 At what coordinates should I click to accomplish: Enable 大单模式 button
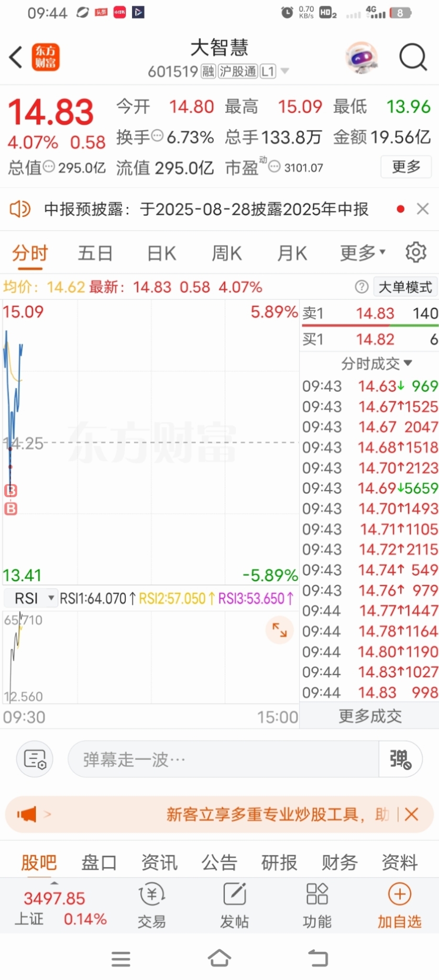[406, 287]
